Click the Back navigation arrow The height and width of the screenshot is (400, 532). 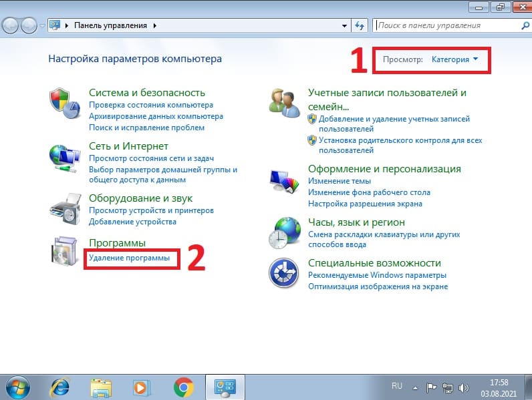coord(10,25)
